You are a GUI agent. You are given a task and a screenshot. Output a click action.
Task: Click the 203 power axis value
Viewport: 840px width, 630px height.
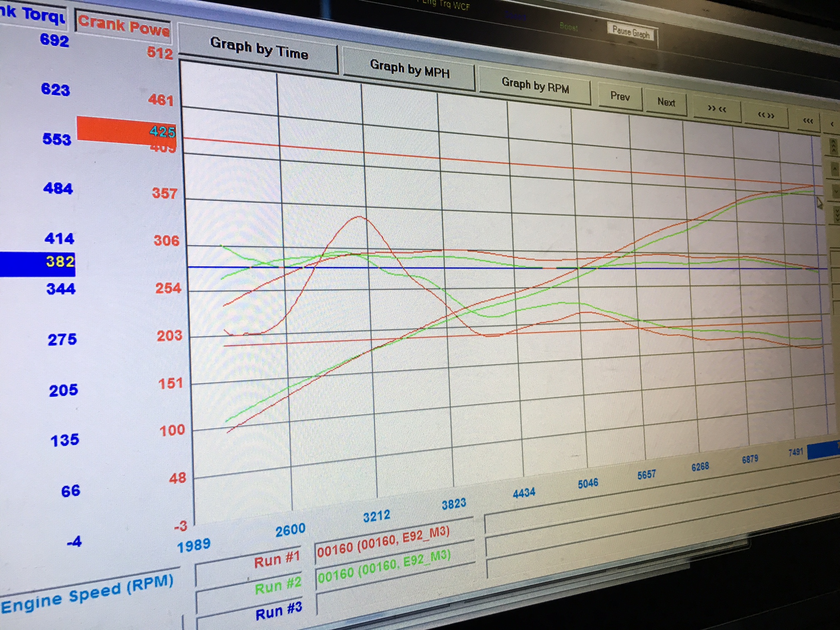click(x=170, y=335)
